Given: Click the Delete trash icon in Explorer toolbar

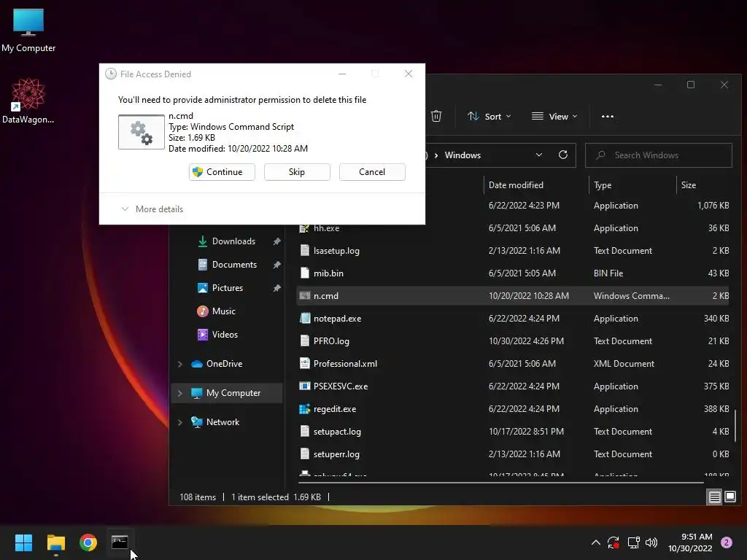Looking at the screenshot, I should click(436, 116).
